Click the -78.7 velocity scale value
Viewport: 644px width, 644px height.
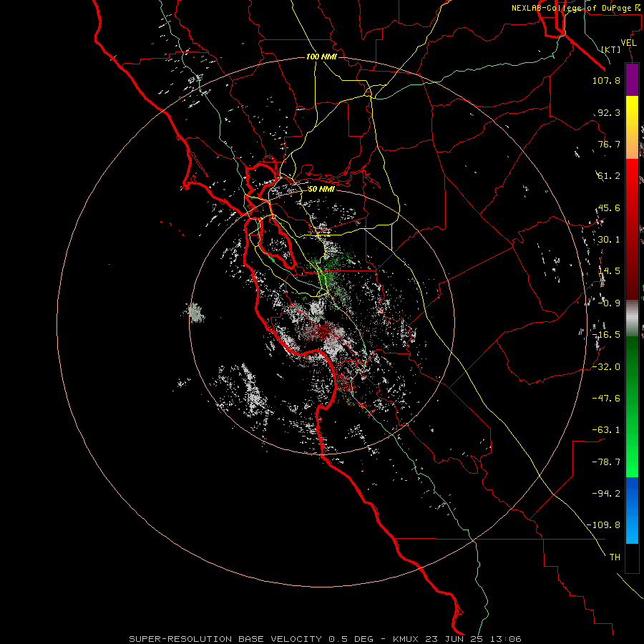click(x=606, y=462)
